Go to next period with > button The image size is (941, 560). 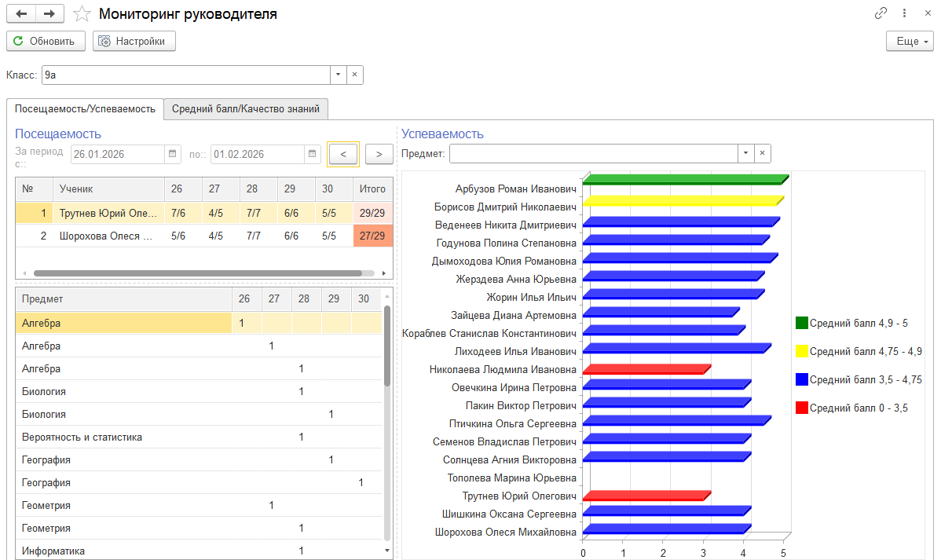click(379, 154)
